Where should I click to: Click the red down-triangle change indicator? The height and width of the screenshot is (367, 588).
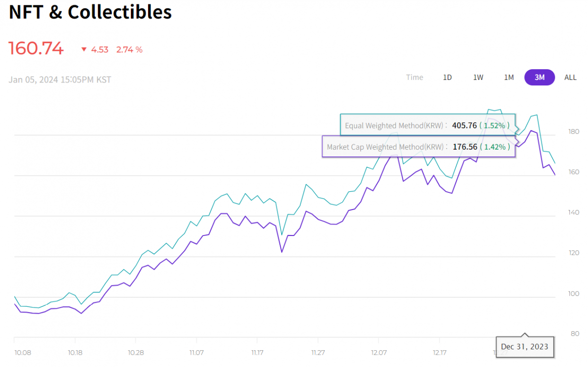tap(84, 50)
